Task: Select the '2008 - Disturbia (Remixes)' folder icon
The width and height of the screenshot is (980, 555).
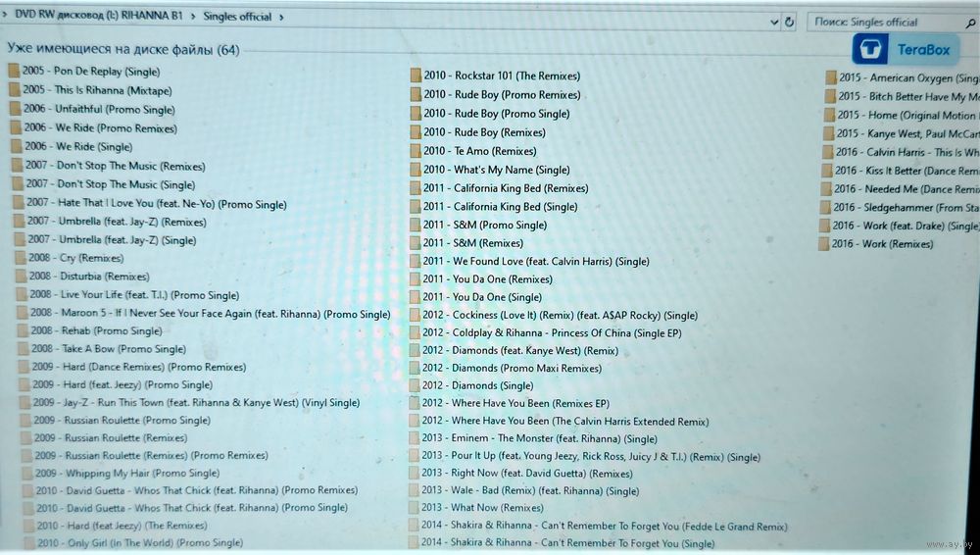Action: coord(20,277)
